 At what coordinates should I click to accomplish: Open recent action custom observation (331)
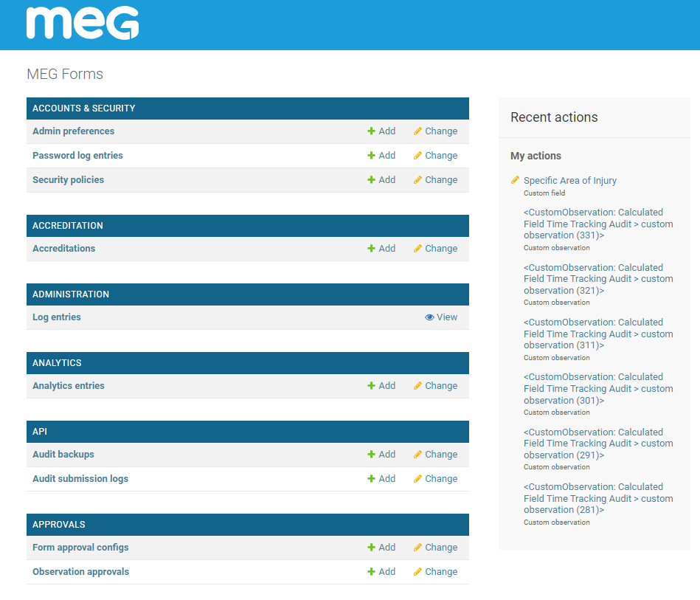coord(597,224)
